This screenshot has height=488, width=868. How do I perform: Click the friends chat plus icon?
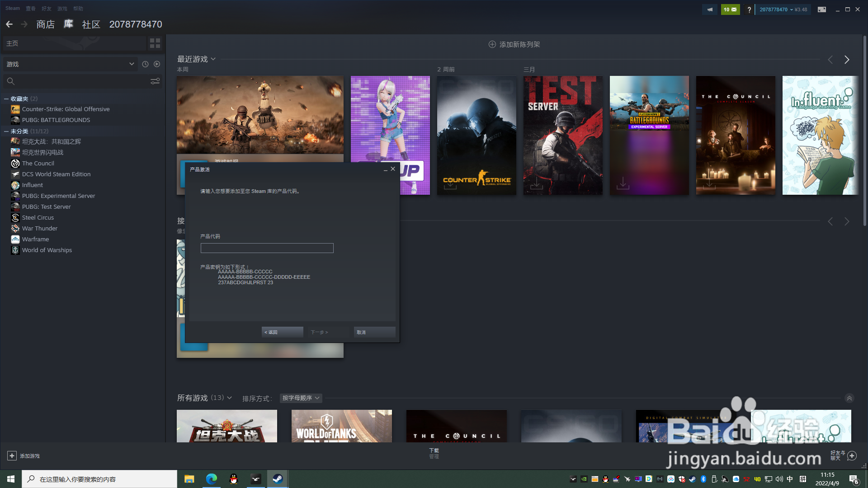[852, 455]
